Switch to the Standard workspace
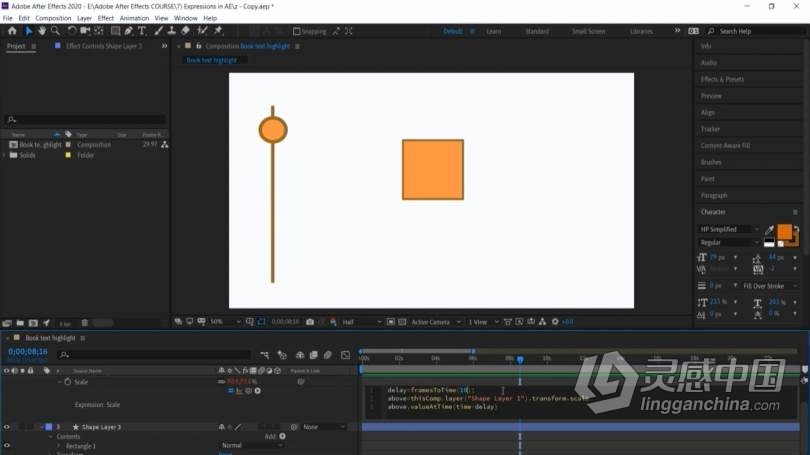 (x=537, y=32)
